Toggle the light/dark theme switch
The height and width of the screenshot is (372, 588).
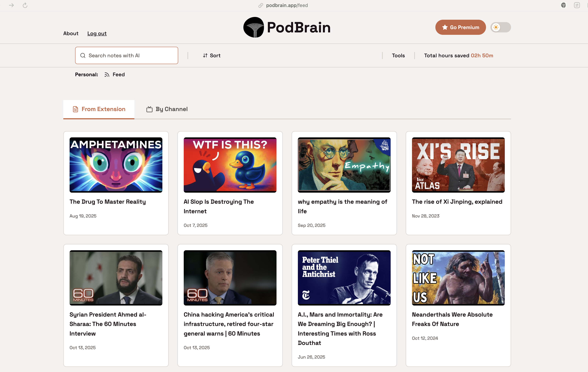[x=501, y=27]
